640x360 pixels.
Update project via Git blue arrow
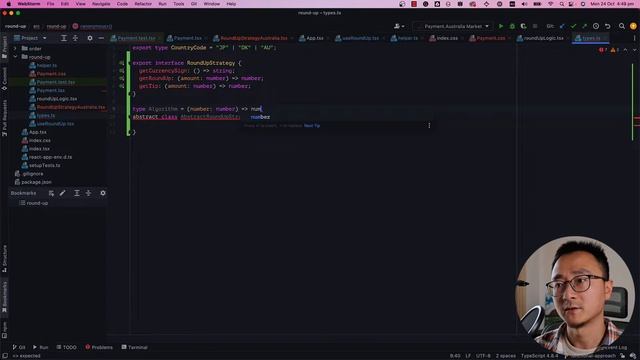pyautogui.click(x=562, y=26)
